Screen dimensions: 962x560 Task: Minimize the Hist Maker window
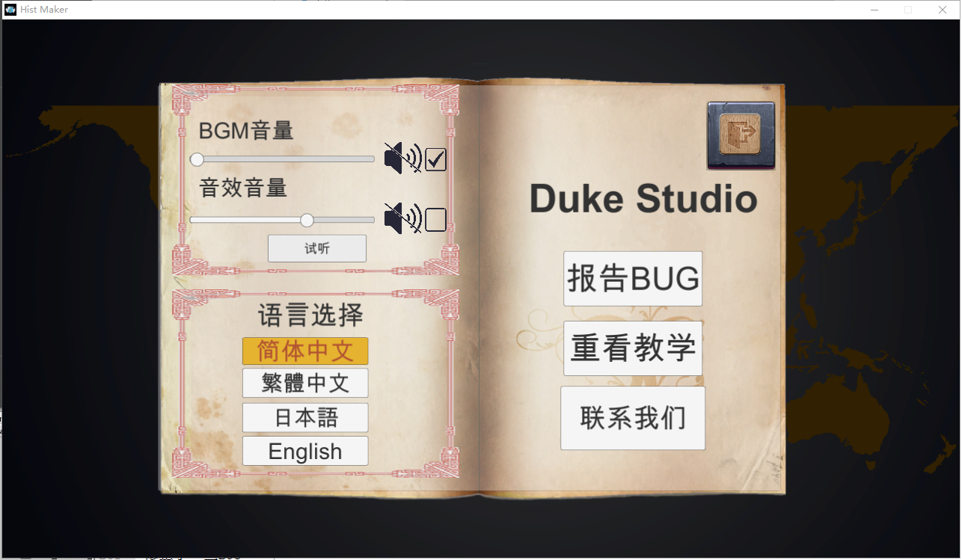tap(874, 10)
